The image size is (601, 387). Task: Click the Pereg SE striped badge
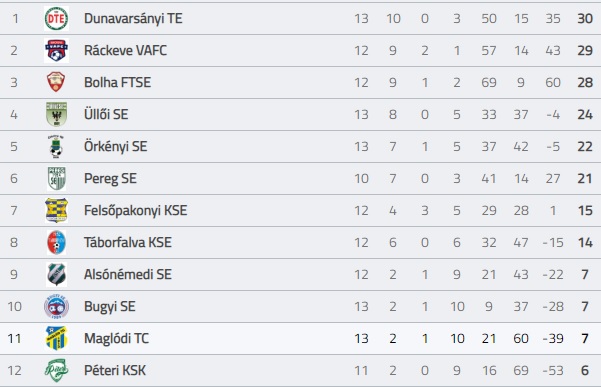click(x=57, y=179)
